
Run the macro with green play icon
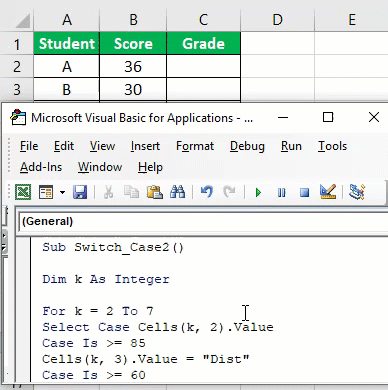click(258, 193)
